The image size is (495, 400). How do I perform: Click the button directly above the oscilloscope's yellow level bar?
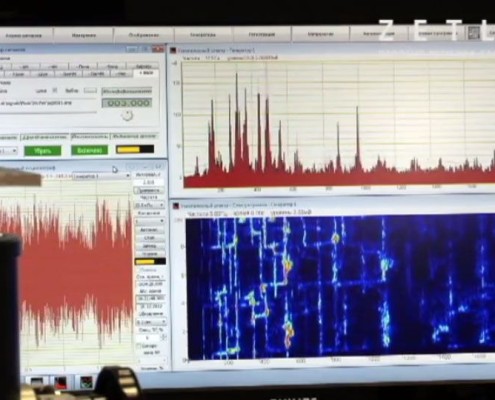pyautogui.click(x=149, y=254)
